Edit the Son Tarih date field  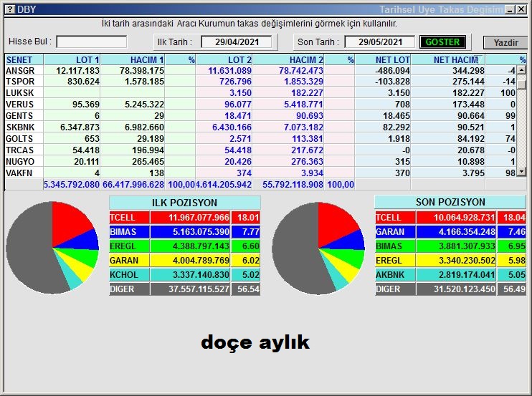pos(380,42)
